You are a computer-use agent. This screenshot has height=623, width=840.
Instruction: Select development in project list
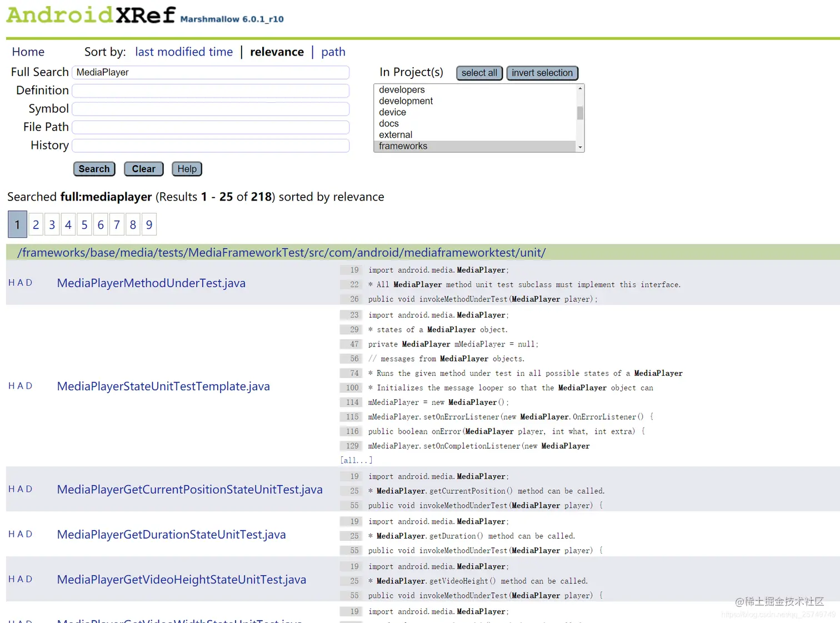[x=475, y=101]
